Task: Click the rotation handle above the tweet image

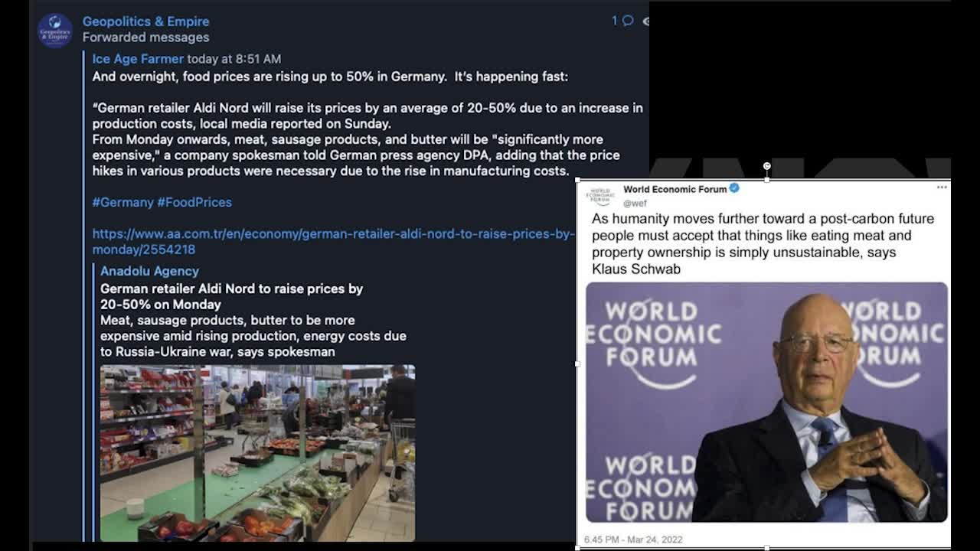Action: (766, 165)
